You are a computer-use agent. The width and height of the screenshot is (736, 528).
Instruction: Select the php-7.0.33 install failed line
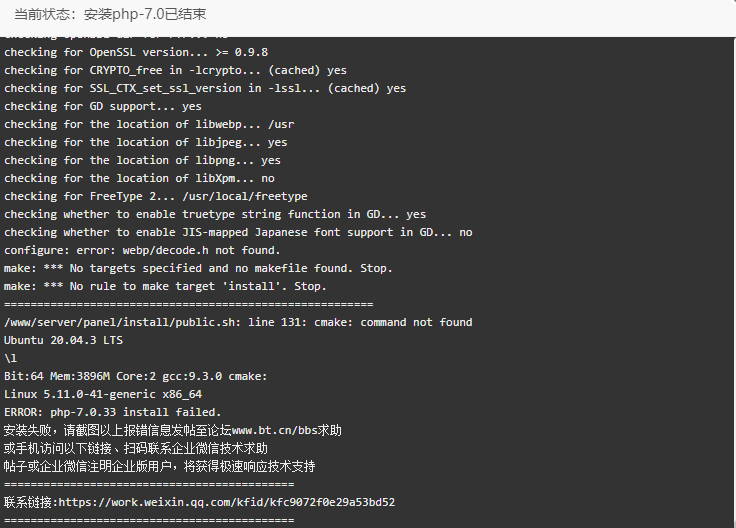[x=112, y=412]
